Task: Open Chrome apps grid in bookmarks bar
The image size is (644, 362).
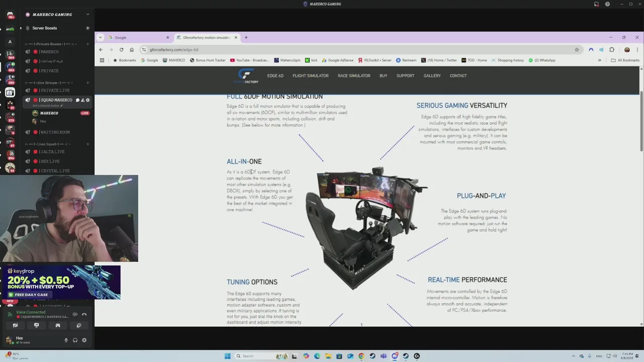Action: pyautogui.click(x=102, y=60)
